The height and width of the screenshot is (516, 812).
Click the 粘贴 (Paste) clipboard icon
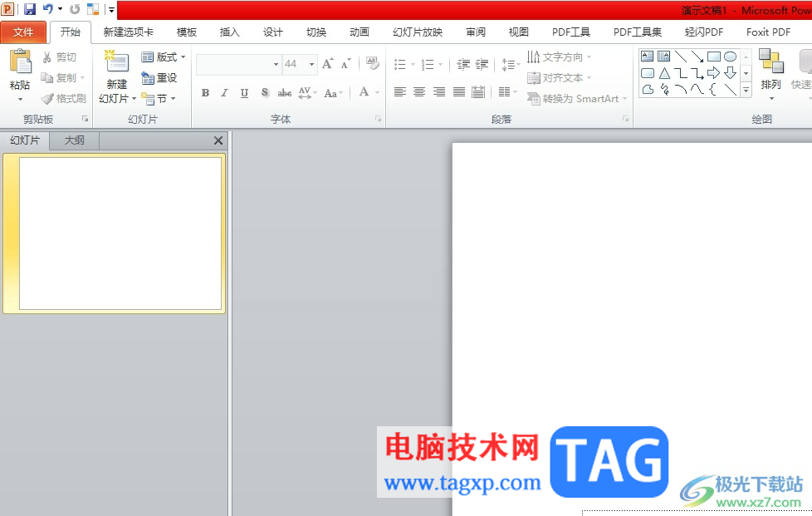tap(21, 62)
